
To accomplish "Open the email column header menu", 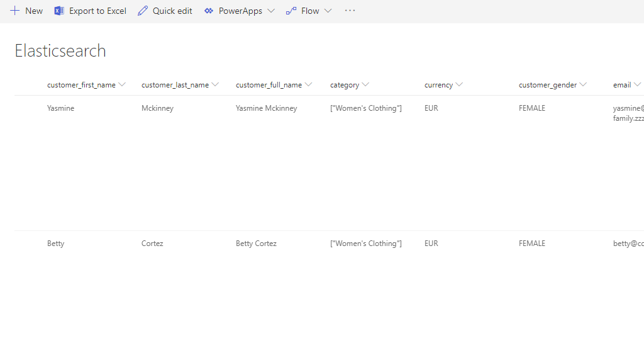I will click(637, 84).
